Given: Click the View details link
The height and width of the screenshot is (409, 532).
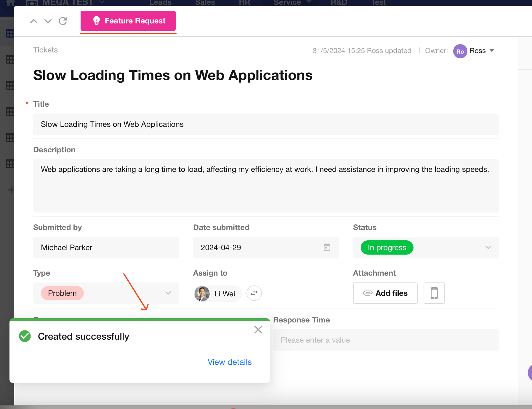Looking at the screenshot, I should pyautogui.click(x=229, y=362).
